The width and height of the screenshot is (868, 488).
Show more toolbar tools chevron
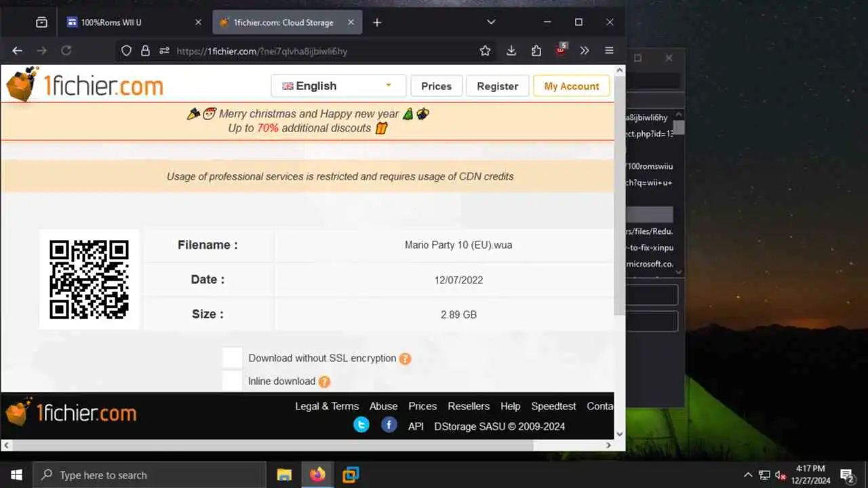585,51
